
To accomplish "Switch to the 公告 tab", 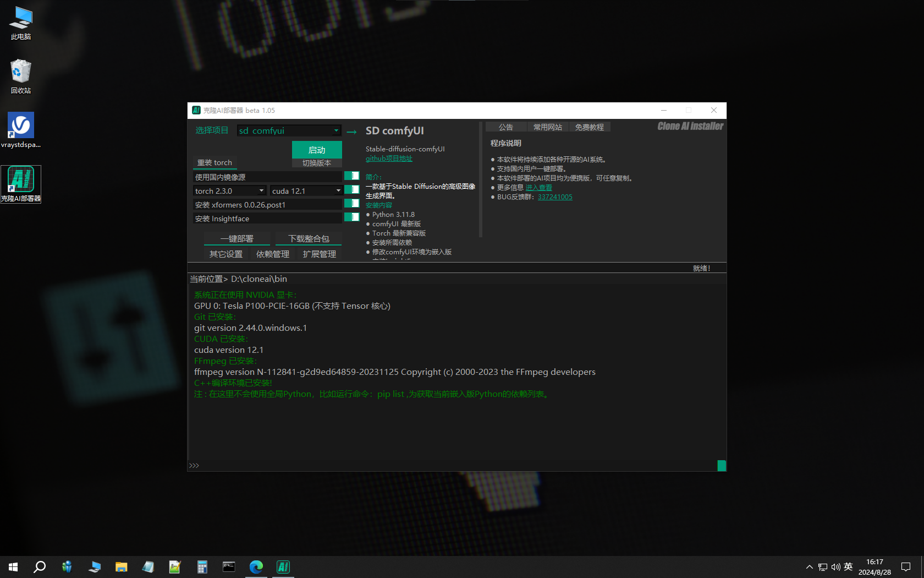I will (x=506, y=127).
